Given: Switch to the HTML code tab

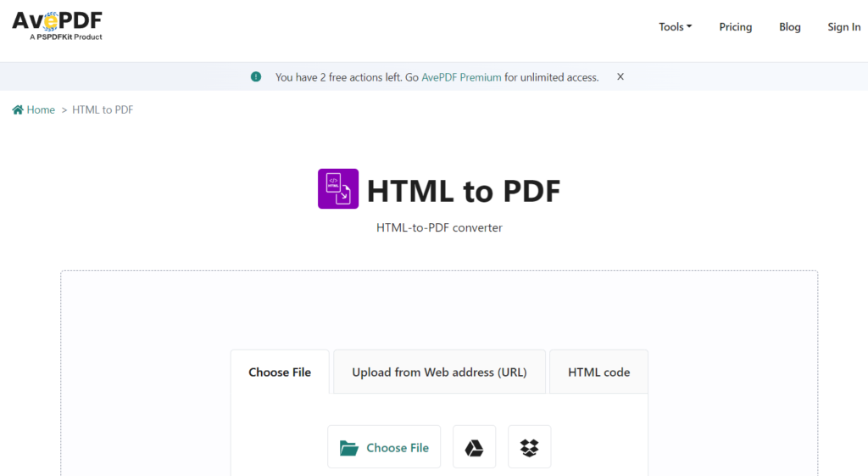Looking at the screenshot, I should pyautogui.click(x=598, y=372).
